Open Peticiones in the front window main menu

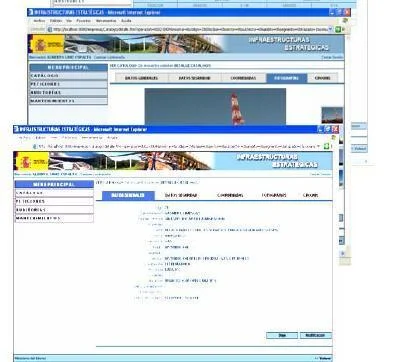coord(54,201)
